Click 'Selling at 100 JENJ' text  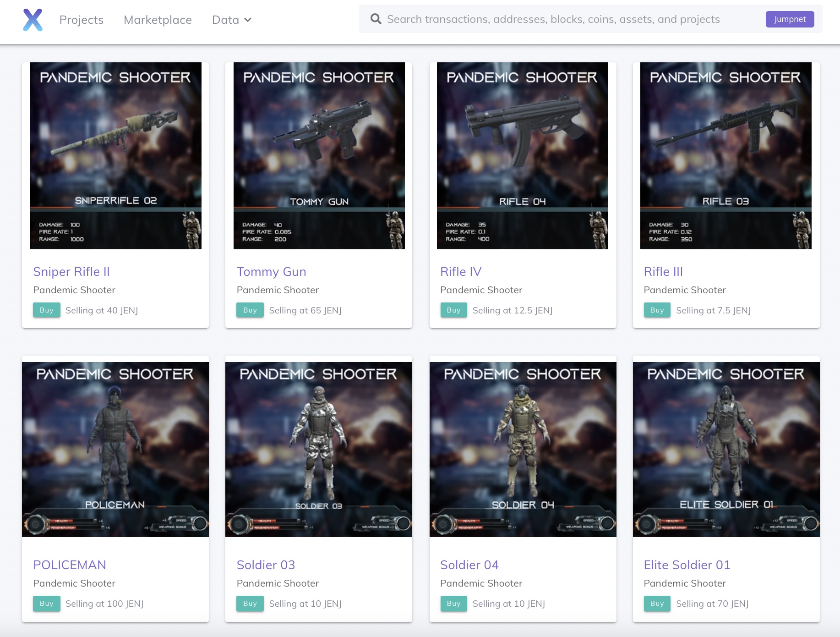coord(104,604)
